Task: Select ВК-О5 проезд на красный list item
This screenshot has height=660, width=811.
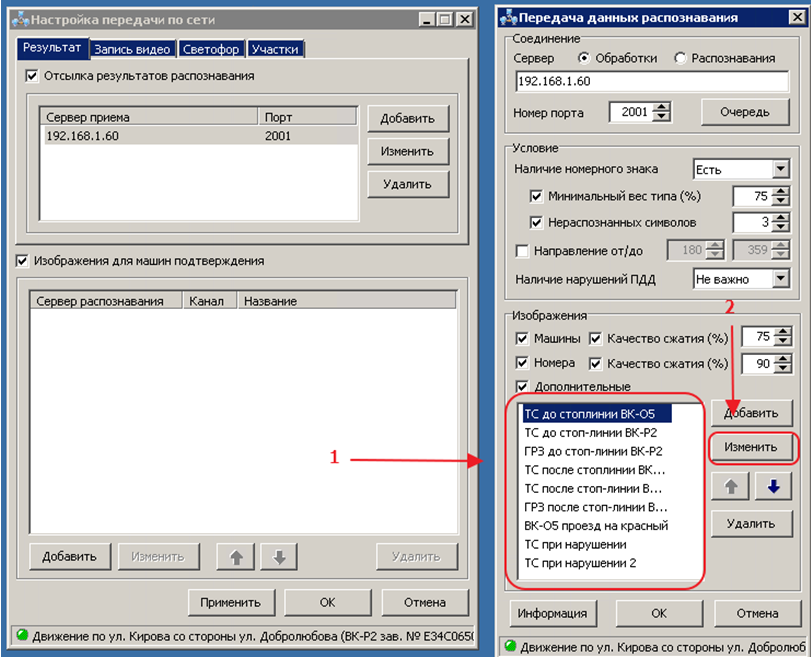Action: 596,525
